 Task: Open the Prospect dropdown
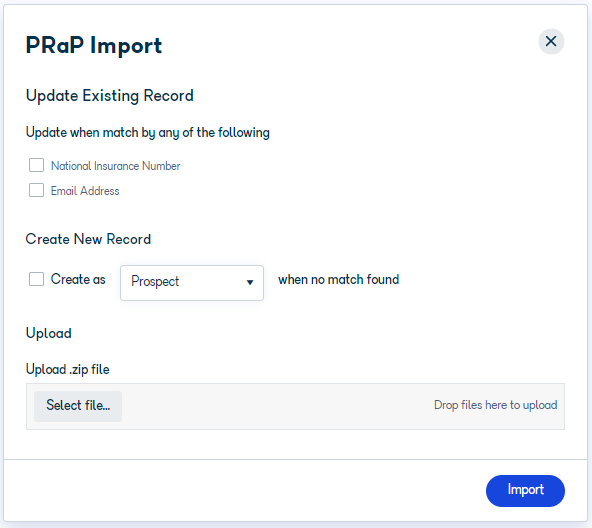(192, 283)
